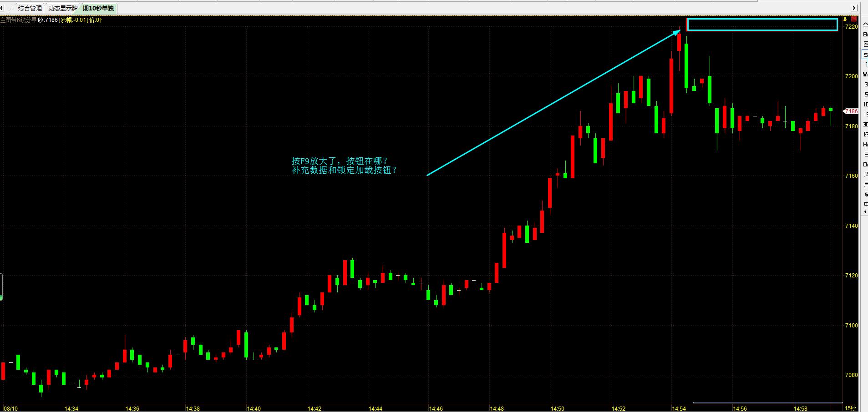Click the 主图带K线分界 indicator label

[x=18, y=20]
